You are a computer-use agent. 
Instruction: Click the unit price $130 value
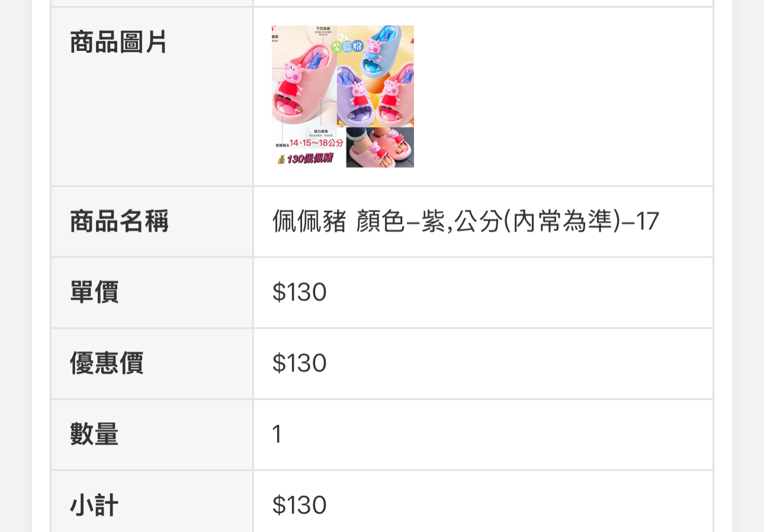[x=300, y=292]
